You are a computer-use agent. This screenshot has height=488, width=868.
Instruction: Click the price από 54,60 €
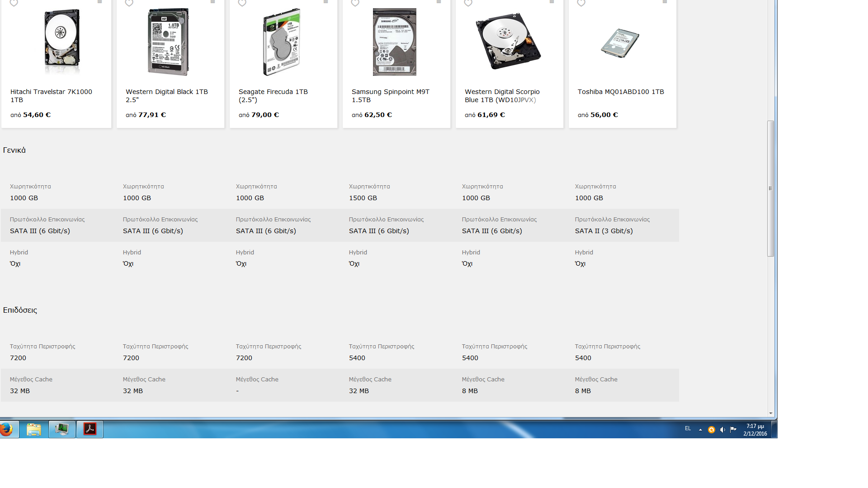pyautogui.click(x=30, y=115)
